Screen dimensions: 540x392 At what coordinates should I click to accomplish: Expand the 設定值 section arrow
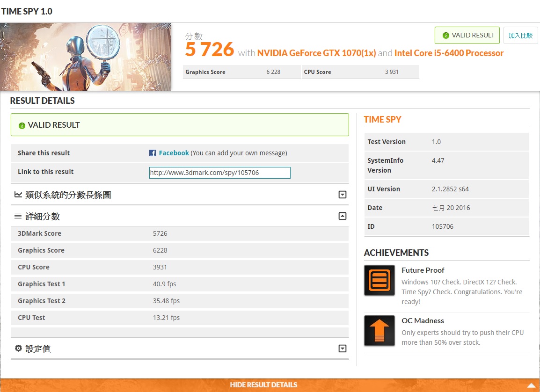tap(343, 348)
